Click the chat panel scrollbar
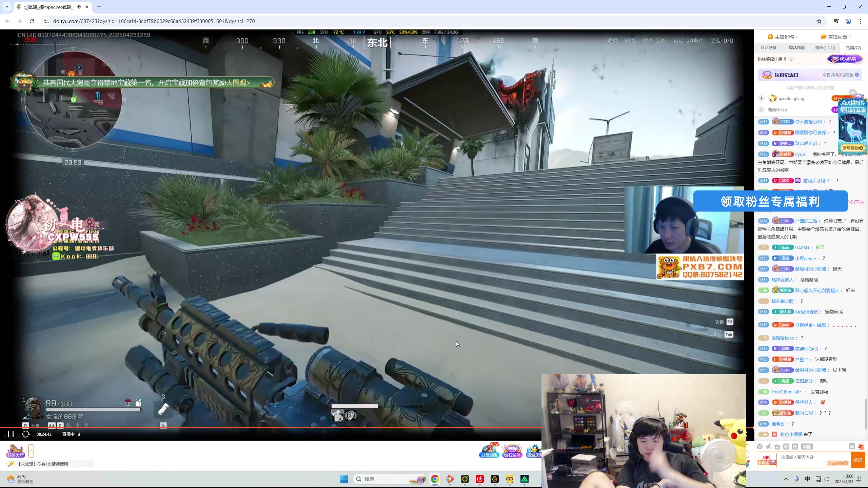 pos(865,413)
